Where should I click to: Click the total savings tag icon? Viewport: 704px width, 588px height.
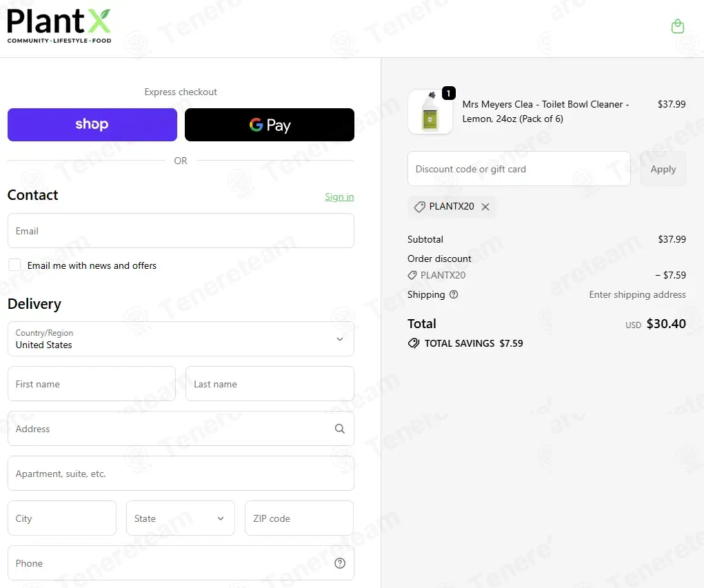(414, 343)
